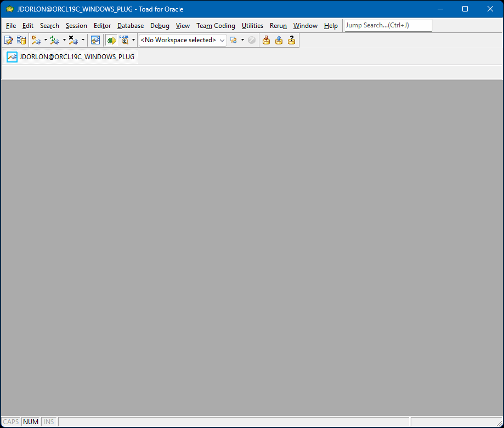
Task: Click the INS indicator in status bar
Action: coord(49,421)
